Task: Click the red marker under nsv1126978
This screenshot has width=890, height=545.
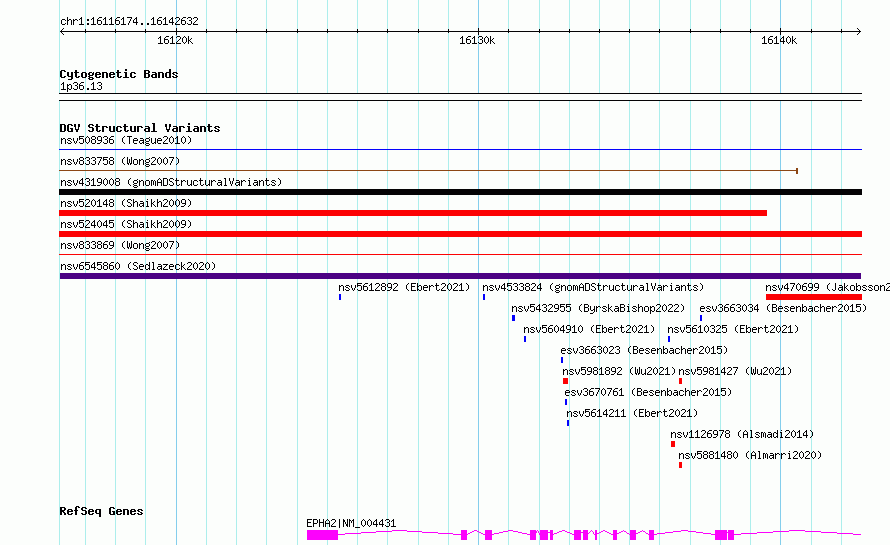Action: [673, 444]
